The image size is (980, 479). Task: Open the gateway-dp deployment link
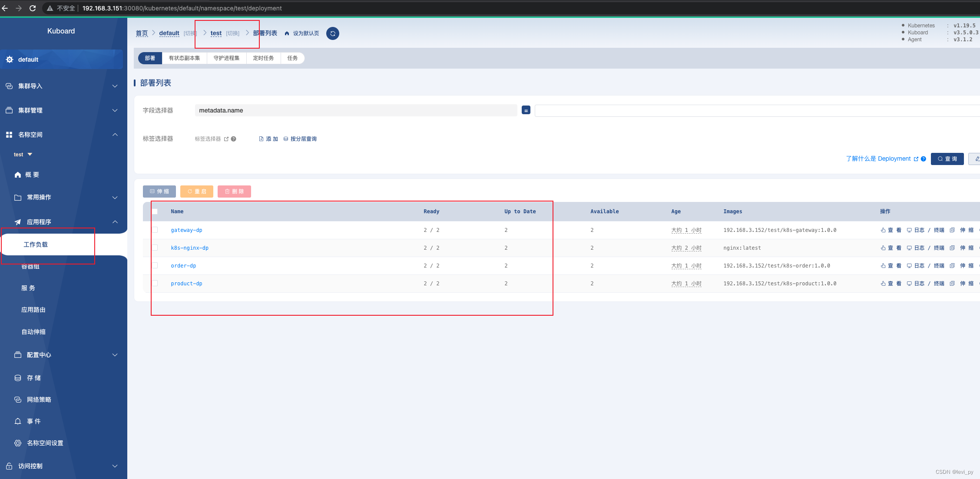186,230
